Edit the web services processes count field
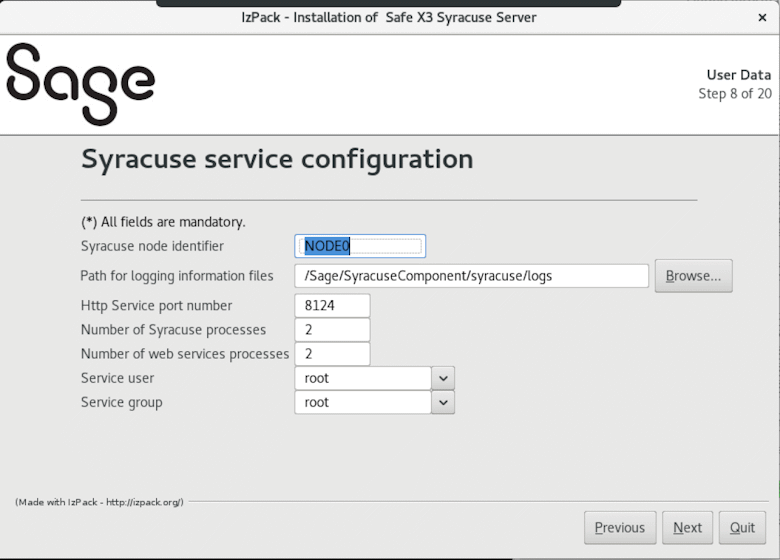The height and width of the screenshot is (560, 780). point(332,354)
